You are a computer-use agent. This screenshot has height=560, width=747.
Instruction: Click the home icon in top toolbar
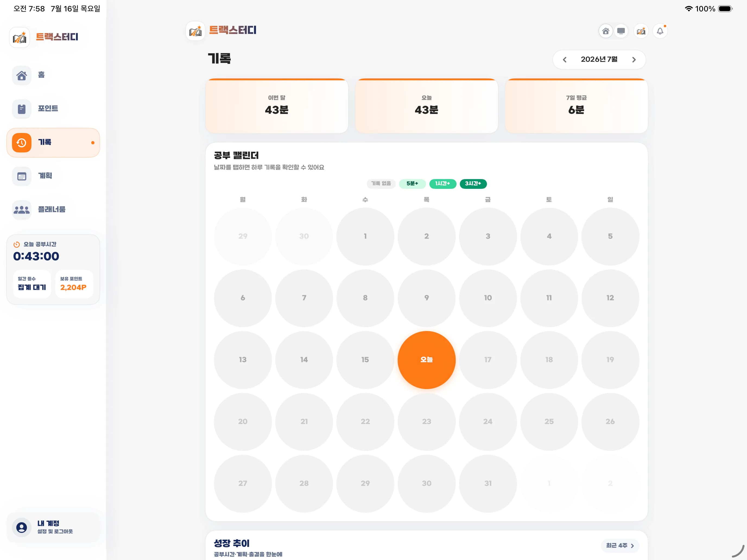tap(606, 31)
